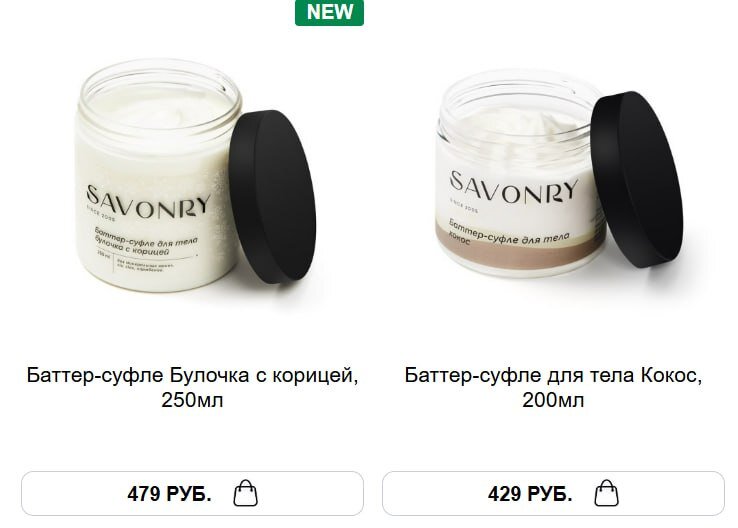Click the open top of the left jar
738x528 pixels.
(x=159, y=100)
